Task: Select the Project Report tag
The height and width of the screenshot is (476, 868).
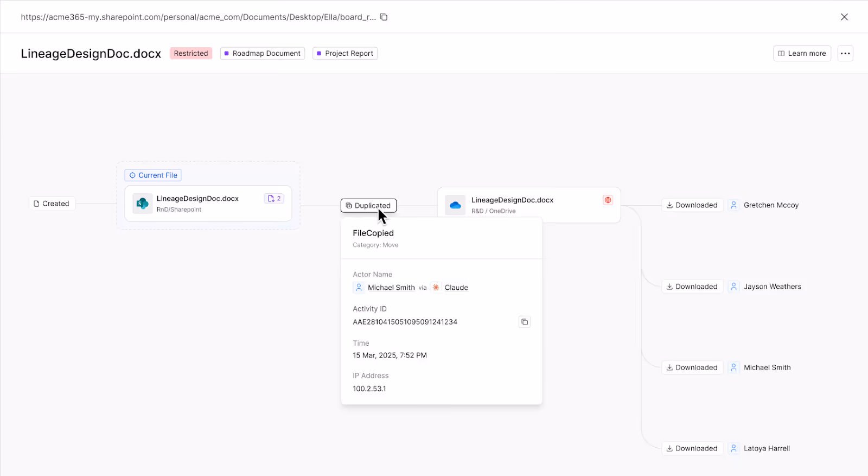Action: 345,53
